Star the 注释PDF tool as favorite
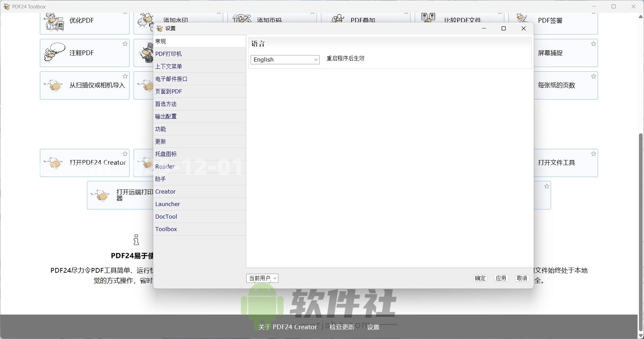This screenshot has height=339, width=644. pyautogui.click(x=125, y=44)
